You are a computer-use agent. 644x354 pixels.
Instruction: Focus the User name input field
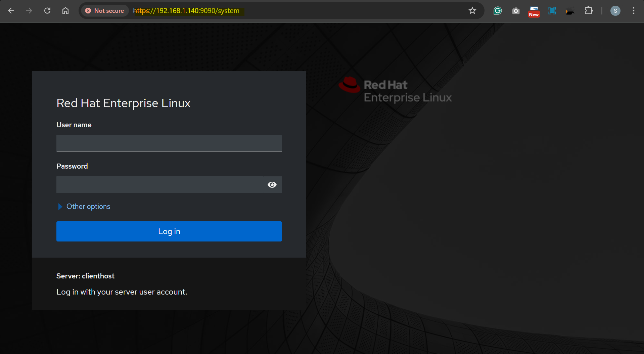click(x=169, y=143)
